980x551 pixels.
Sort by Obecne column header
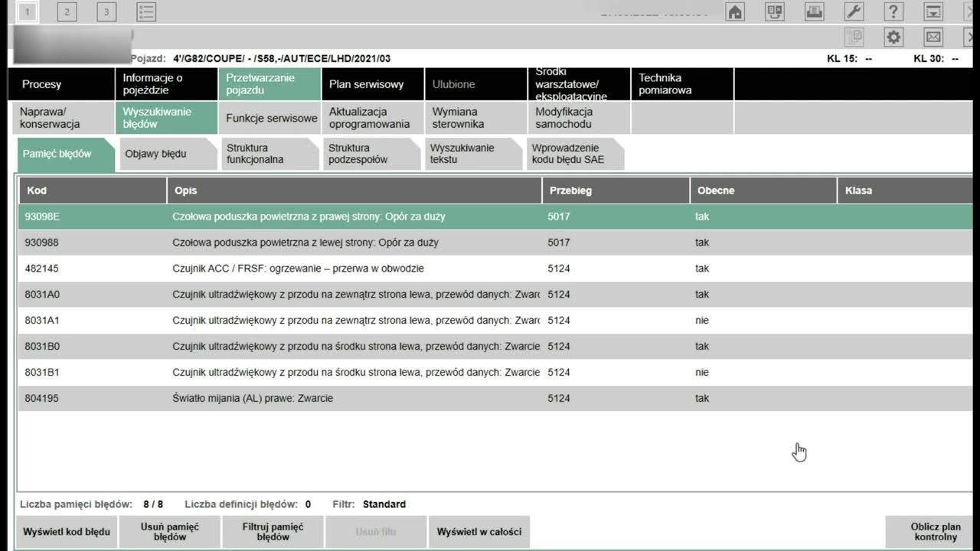point(763,191)
